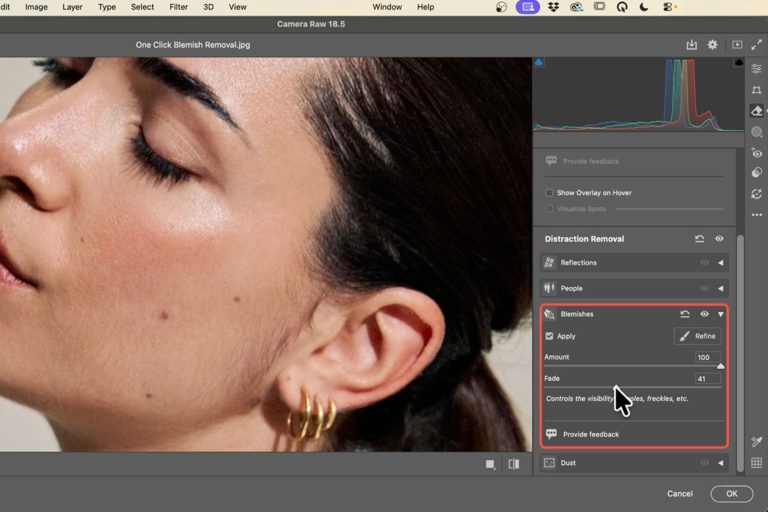Toggle shadow clipping warning in histogram

(x=539, y=62)
